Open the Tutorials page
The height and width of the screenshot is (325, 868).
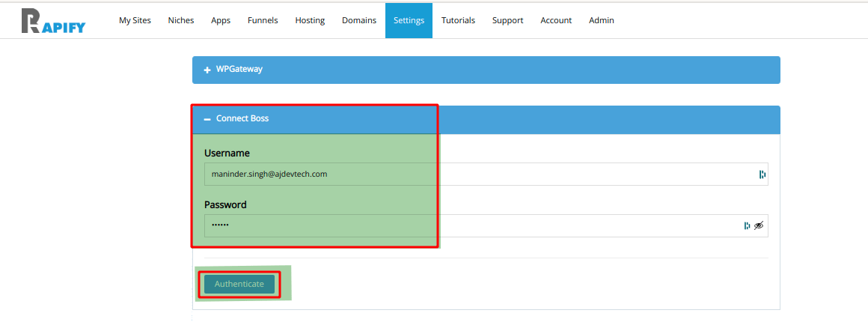(458, 20)
